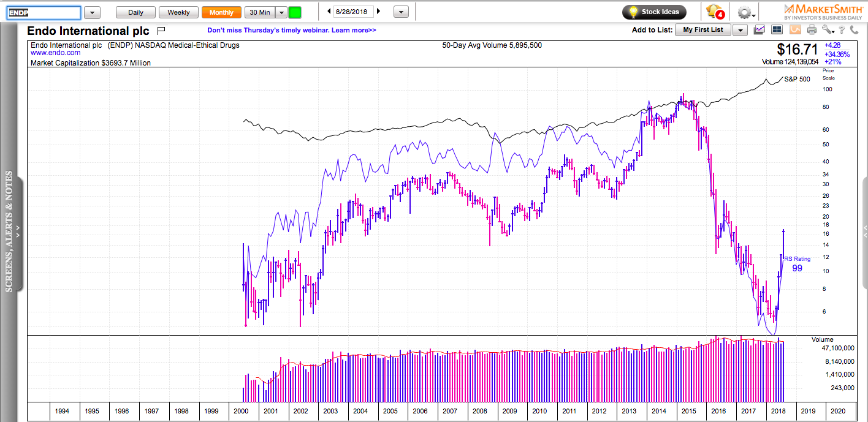Open the symbol history dropdown next to ENDP
This screenshot has height=422, width=868.
pos(92,12)
